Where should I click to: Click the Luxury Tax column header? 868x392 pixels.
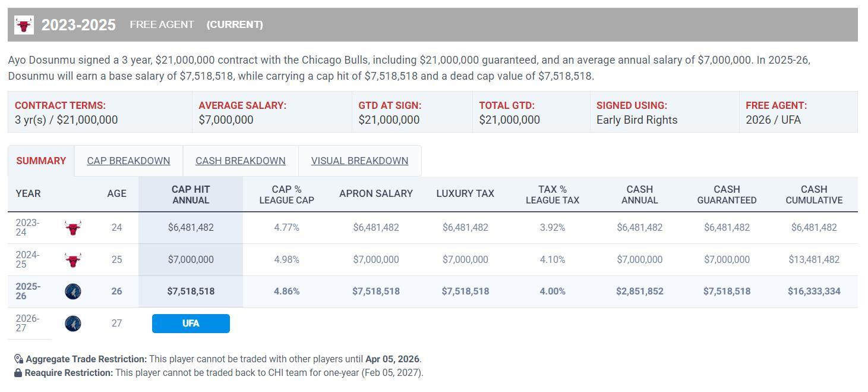click(x=465, y=194)
